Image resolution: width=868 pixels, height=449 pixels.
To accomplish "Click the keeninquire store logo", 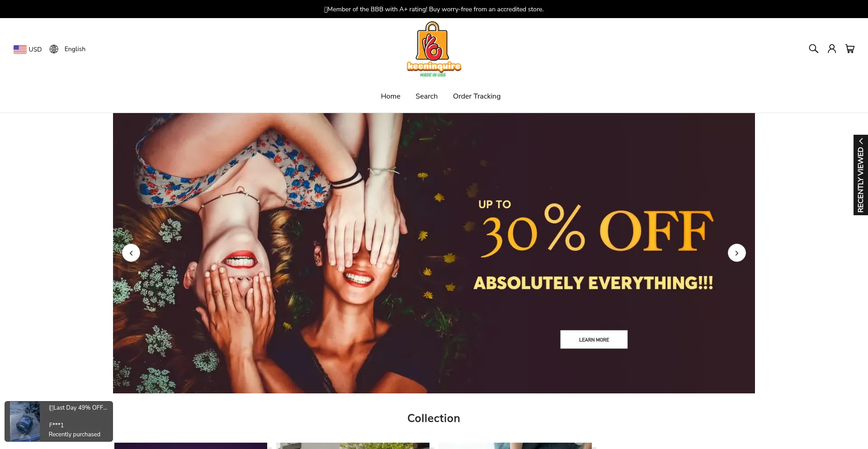I will pyautogui.click(x=434, y=49).
